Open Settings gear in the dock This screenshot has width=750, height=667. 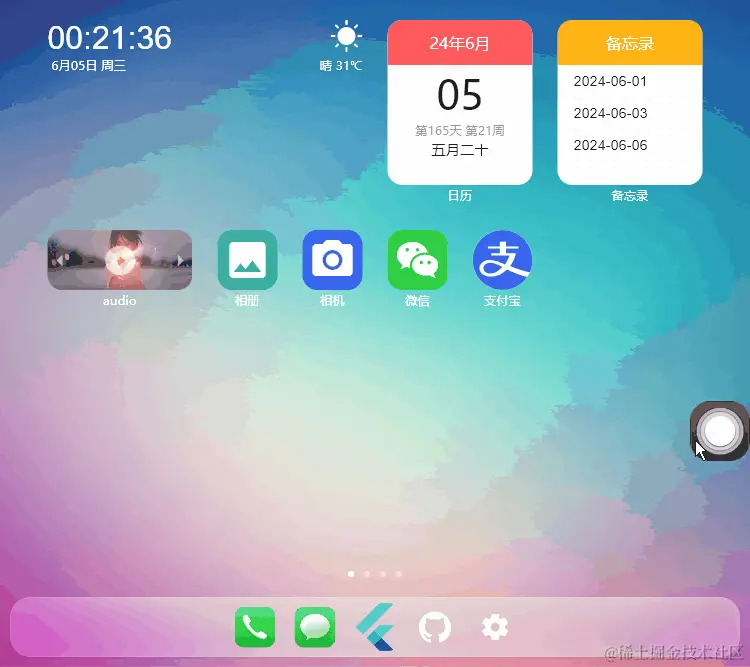coord(495,627)
